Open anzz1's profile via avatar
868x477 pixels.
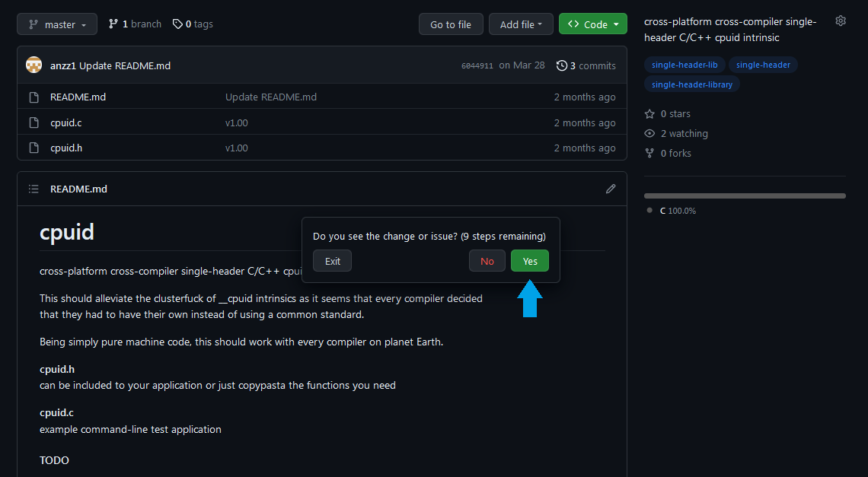[x=34, y=65]
